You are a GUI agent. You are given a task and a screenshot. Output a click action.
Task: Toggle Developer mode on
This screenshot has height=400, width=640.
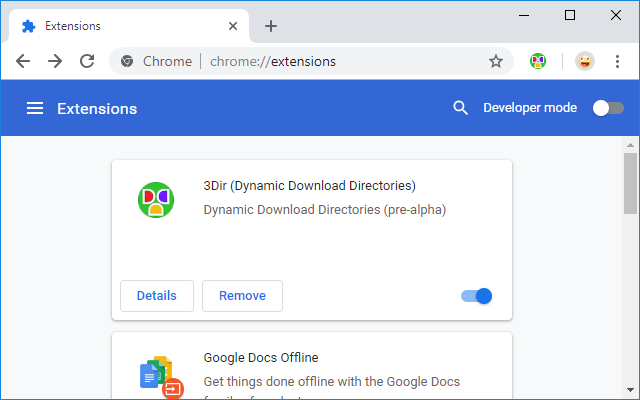[608, 108]
